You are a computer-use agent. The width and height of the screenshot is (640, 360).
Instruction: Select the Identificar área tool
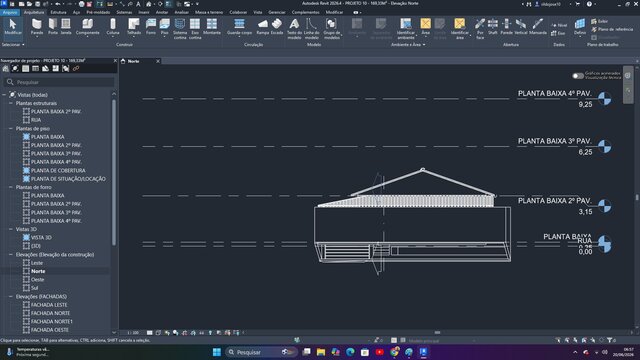point(460,29)
